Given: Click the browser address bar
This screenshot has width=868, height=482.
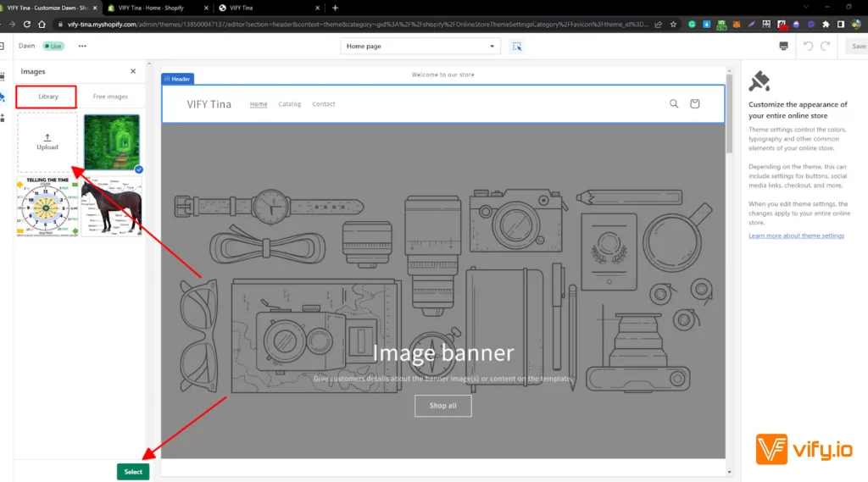Looking at the screenshot, I should (x=357, y=25).
